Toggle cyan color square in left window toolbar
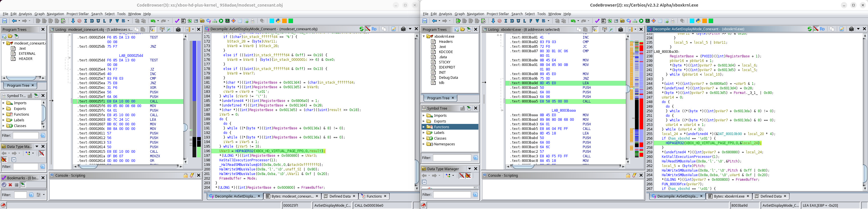868x209 pixels. point(272,21)
